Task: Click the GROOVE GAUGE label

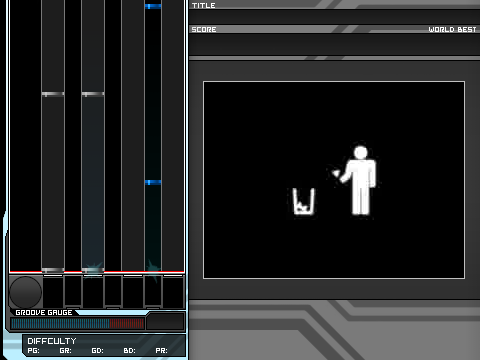Action: point(44,312)
